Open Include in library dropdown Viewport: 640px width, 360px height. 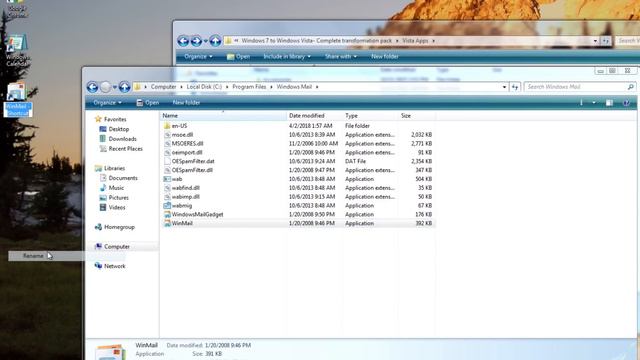287,56
